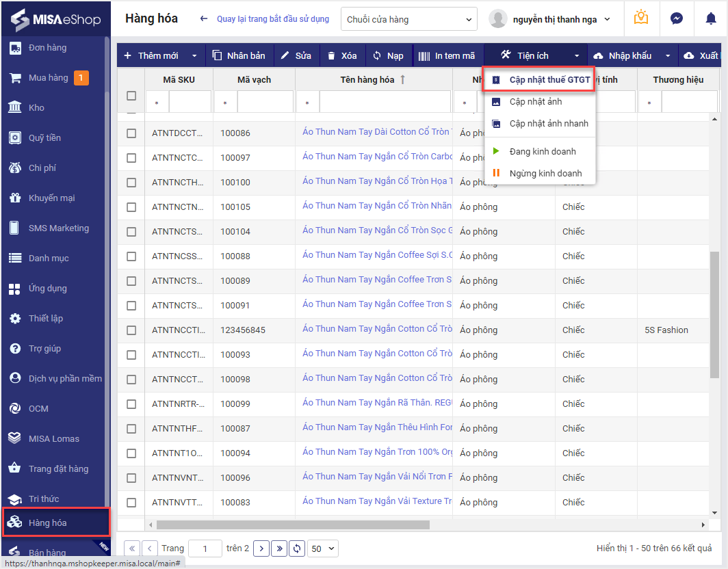Click the horizontal scrollbar thumb under table
Image resolution: width=728 pixels, height=569 pixels.
pos(293,525)
